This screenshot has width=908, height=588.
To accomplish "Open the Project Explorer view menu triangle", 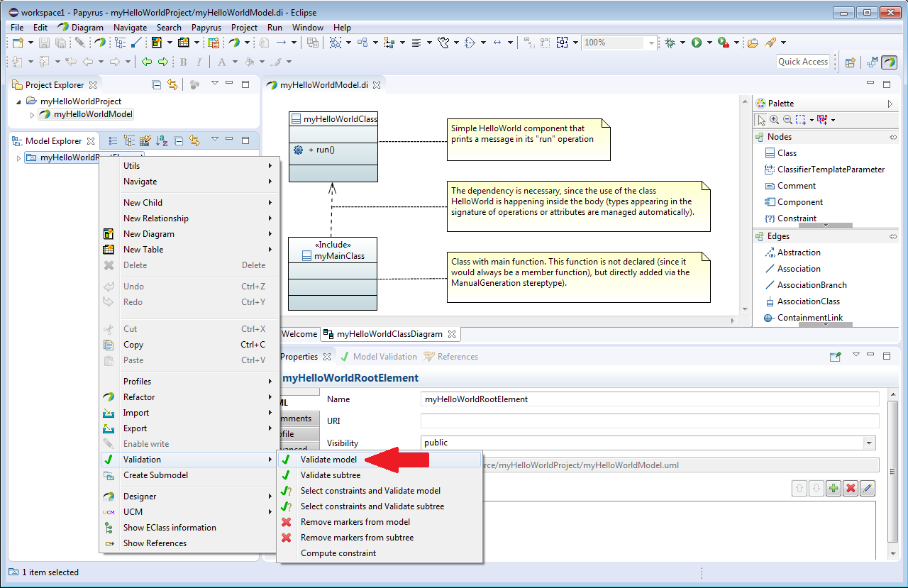I will pos(215,84).
